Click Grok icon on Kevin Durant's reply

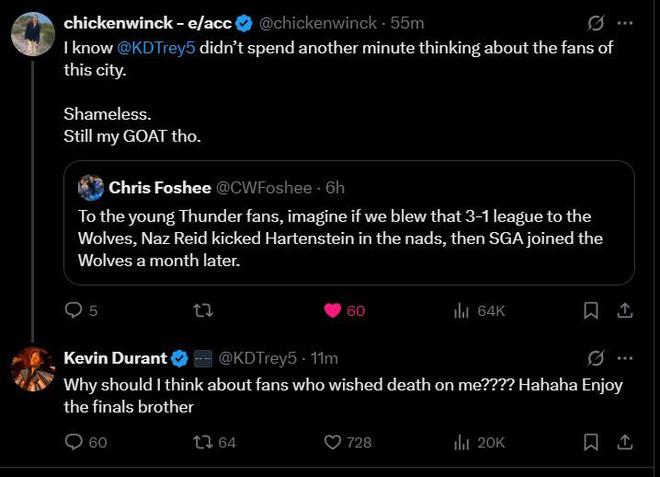pos(596,358)
